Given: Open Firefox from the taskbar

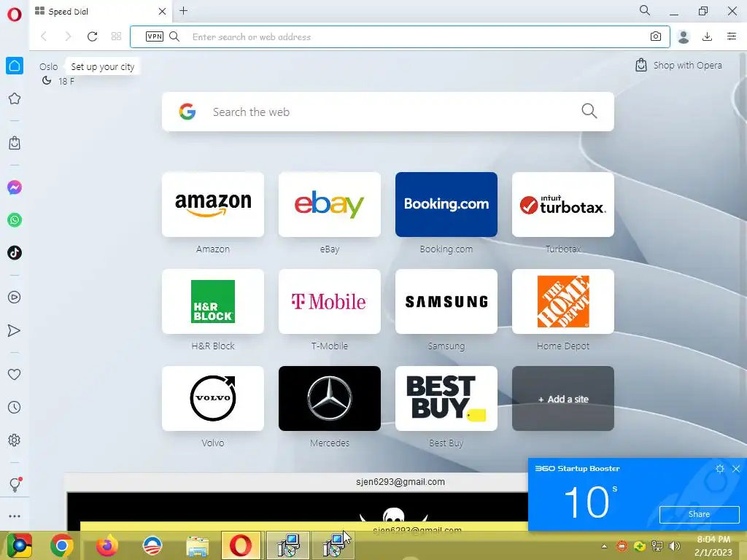Looking at the screenshot, I should click(107, 545).
